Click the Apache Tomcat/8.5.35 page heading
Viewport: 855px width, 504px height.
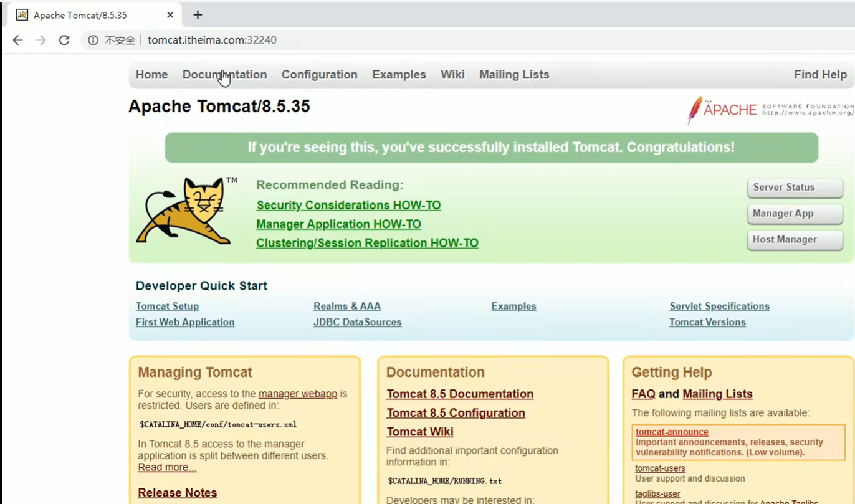coord(219,107)
